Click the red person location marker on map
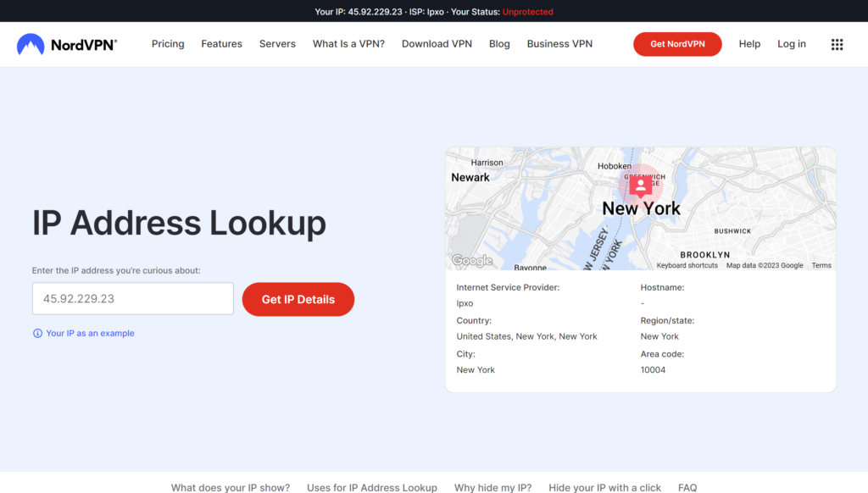The width and height of the screenshot is (868, 493). [x=641, y=186]
